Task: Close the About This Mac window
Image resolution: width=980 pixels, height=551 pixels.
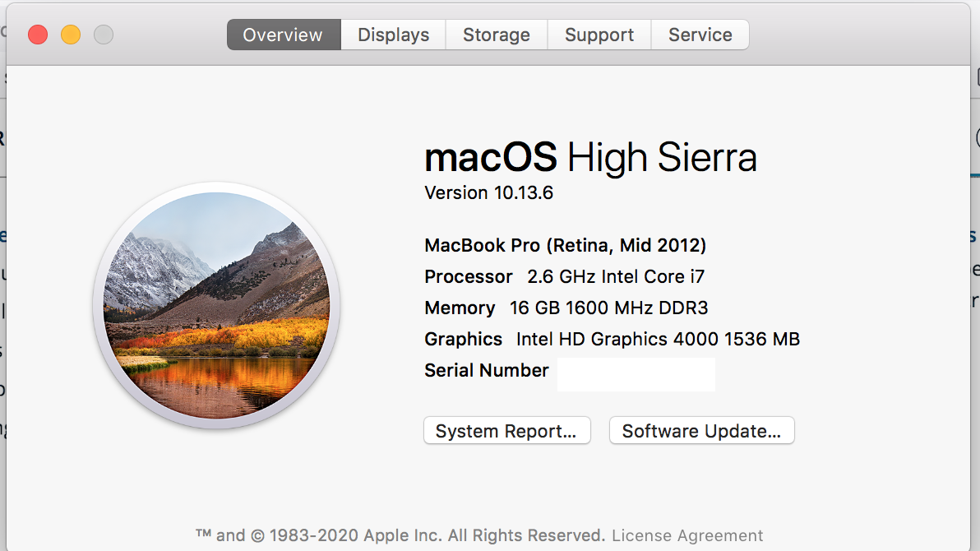Action: [x=38, y=35]
